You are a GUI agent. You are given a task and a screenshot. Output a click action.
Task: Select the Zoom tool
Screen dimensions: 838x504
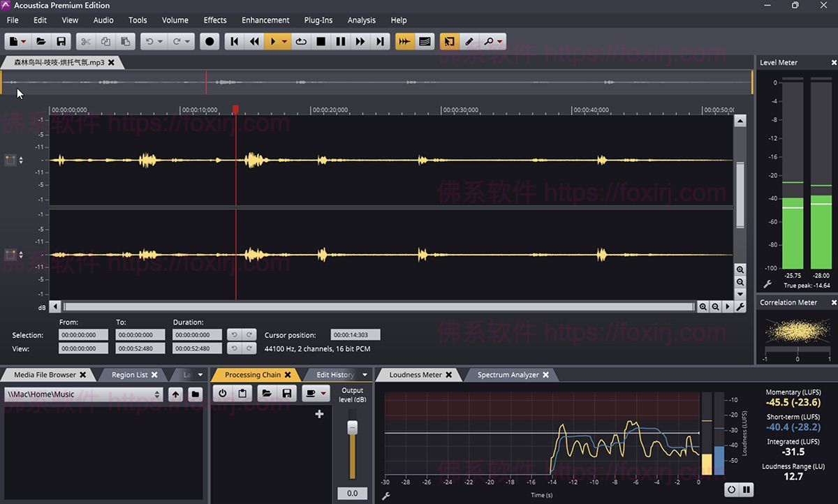pyautogui.click(x=490, y=41)
